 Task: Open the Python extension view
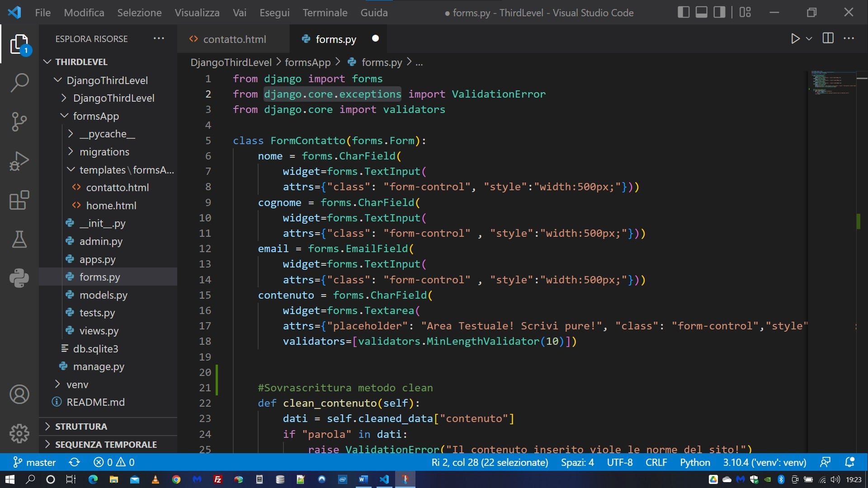point(19,278)
